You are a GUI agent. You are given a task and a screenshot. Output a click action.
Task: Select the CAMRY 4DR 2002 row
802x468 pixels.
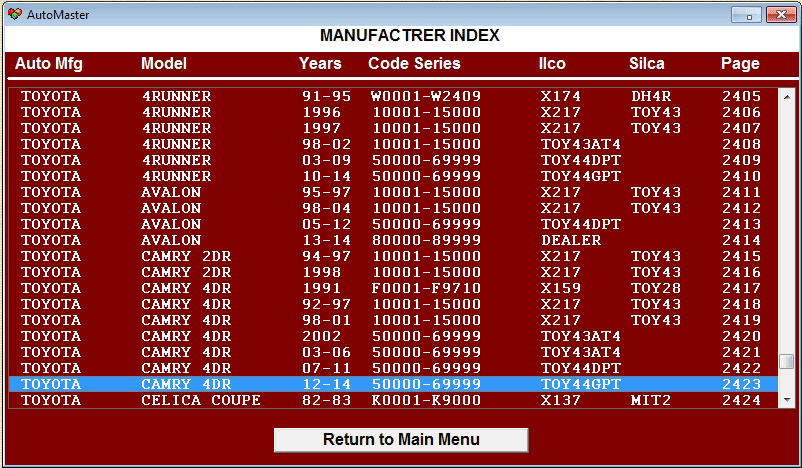pyautogui.click(x=393, y=336)
